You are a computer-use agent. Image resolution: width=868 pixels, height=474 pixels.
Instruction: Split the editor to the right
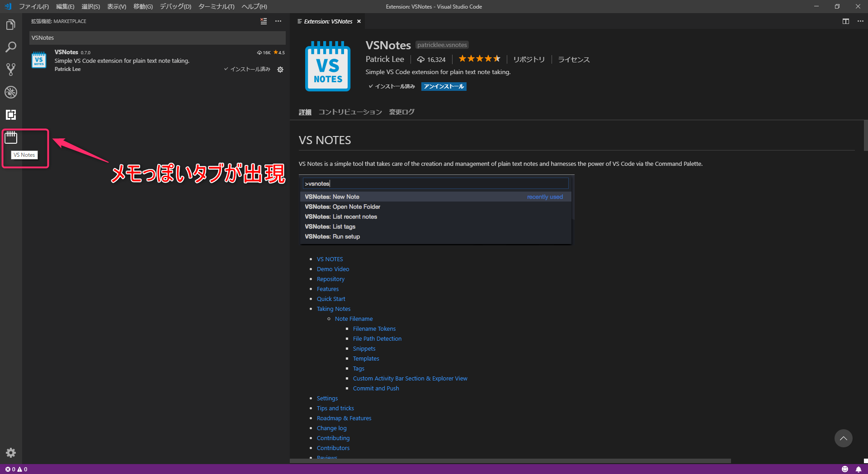coord(846,21)
